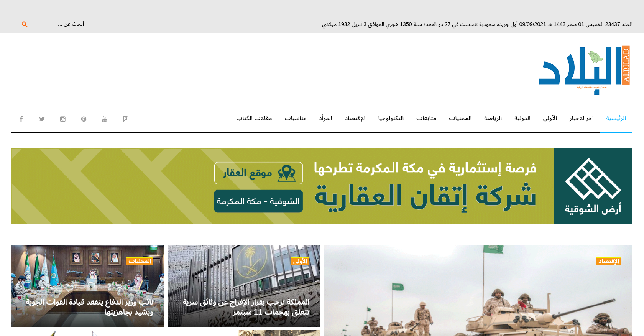Open the مناسبات menu item
The height and width of the screenshot is (336, 644).
(296, 118)
